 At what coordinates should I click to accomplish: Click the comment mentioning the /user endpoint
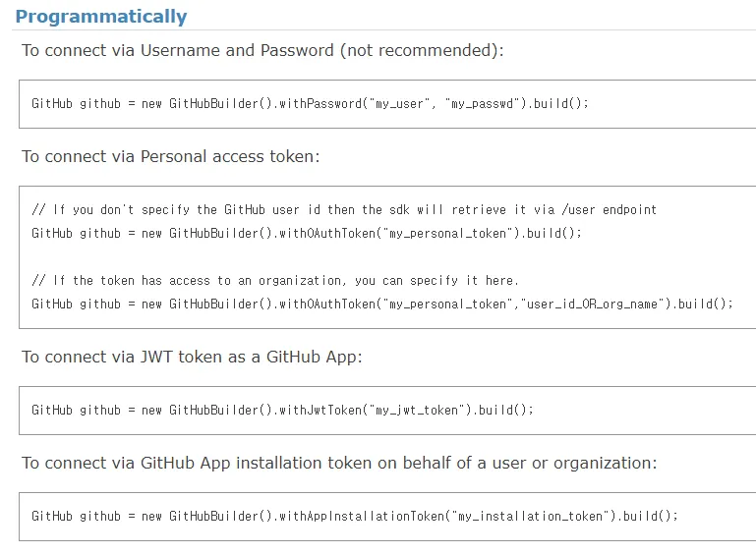344,209
